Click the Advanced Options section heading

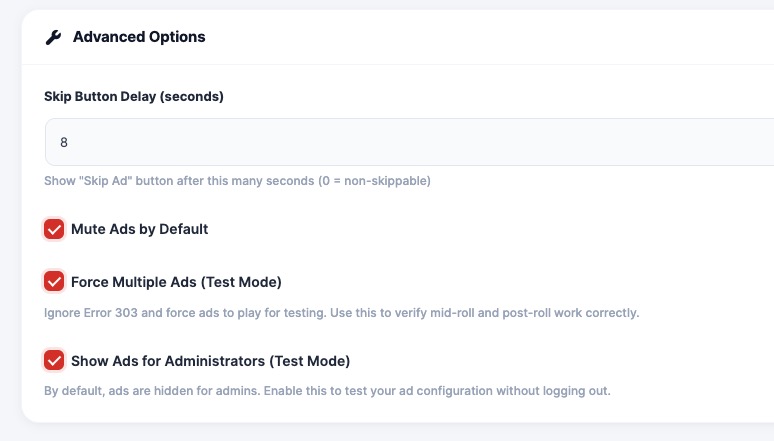[139, 37]
